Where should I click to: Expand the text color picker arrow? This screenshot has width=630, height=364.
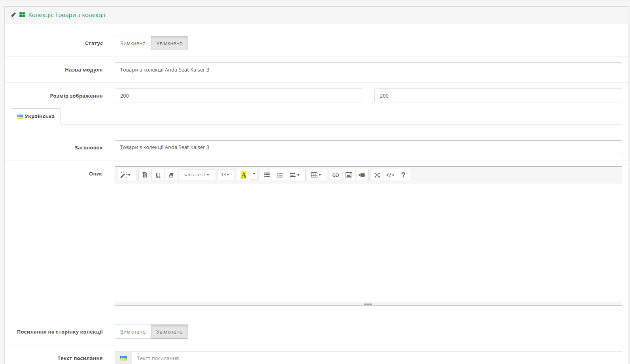click(254, 174)
